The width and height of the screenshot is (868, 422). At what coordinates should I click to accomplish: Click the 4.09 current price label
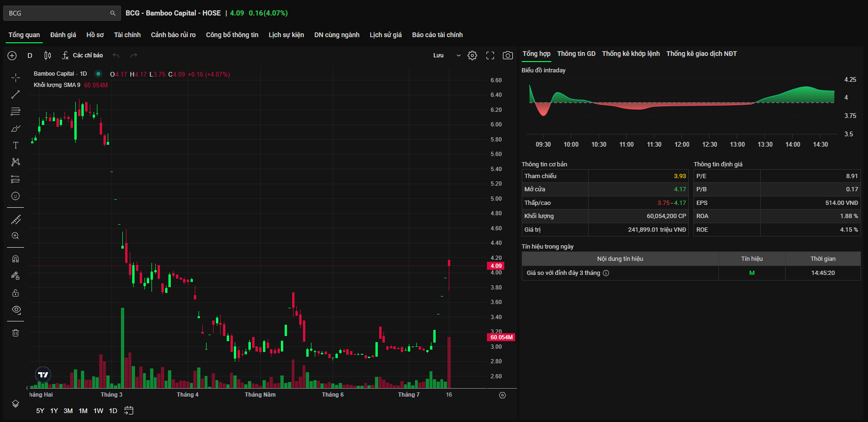(496, 266)
